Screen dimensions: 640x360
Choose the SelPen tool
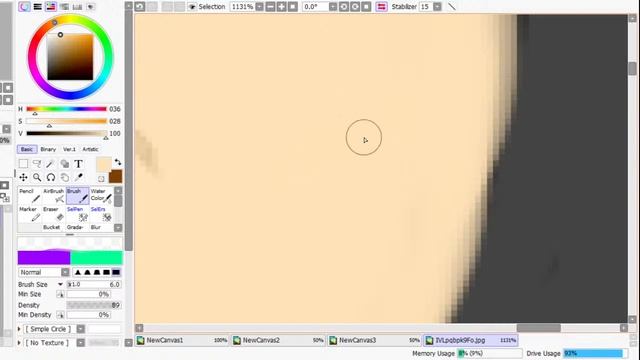coord(78,214)
